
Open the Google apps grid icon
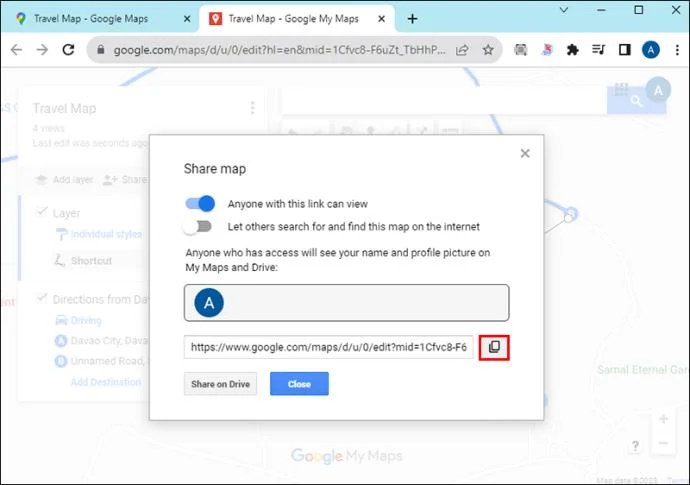point(621,89)
